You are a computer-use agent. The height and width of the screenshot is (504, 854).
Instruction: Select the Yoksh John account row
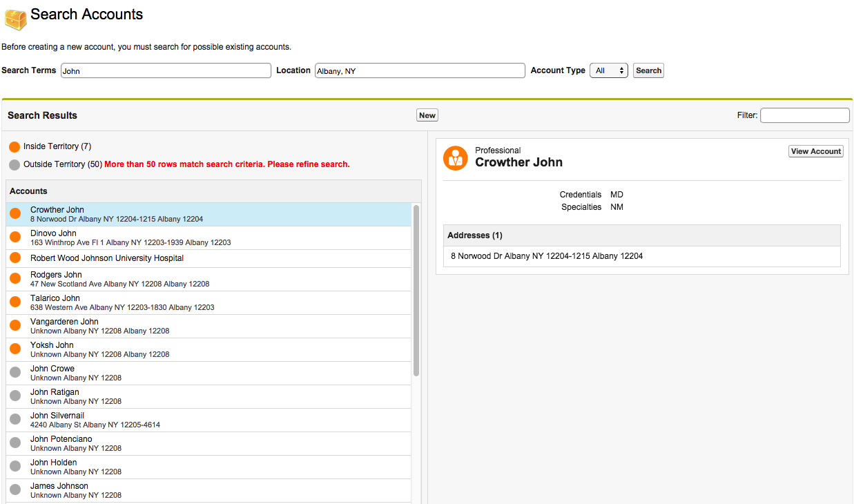point(52,345)
